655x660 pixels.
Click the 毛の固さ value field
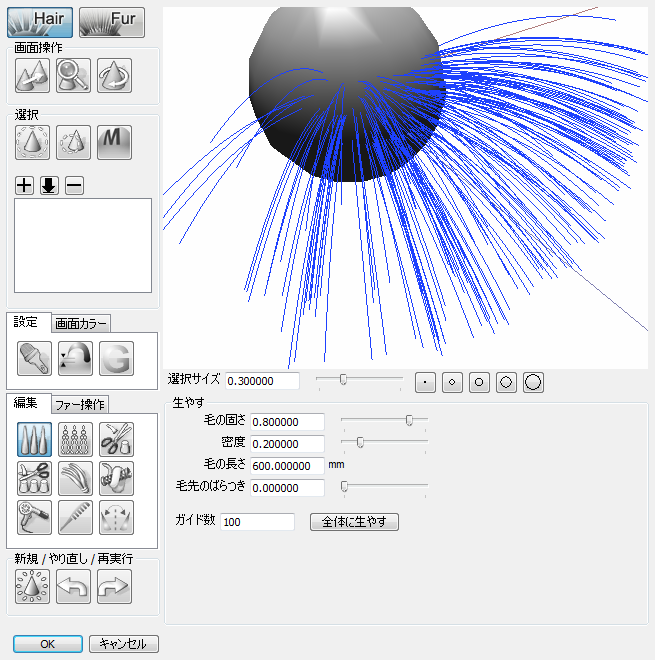point(288,422)
